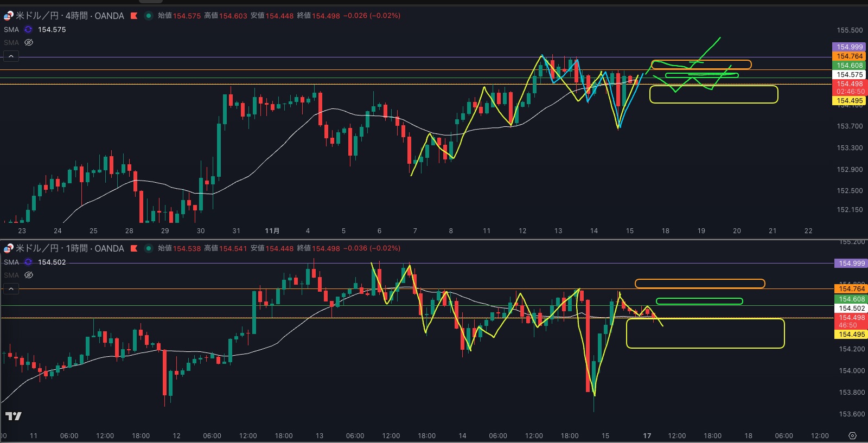This screenshot has width=868, height=443.
Task: Show the hidden SMA indicator on 1-hour chart
Action: [29, 275]
